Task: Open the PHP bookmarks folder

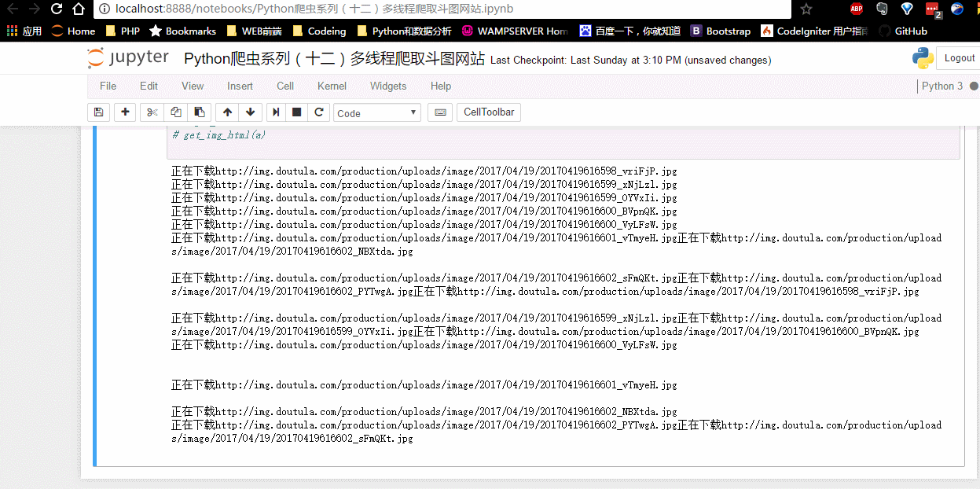Action: point(122,31)
